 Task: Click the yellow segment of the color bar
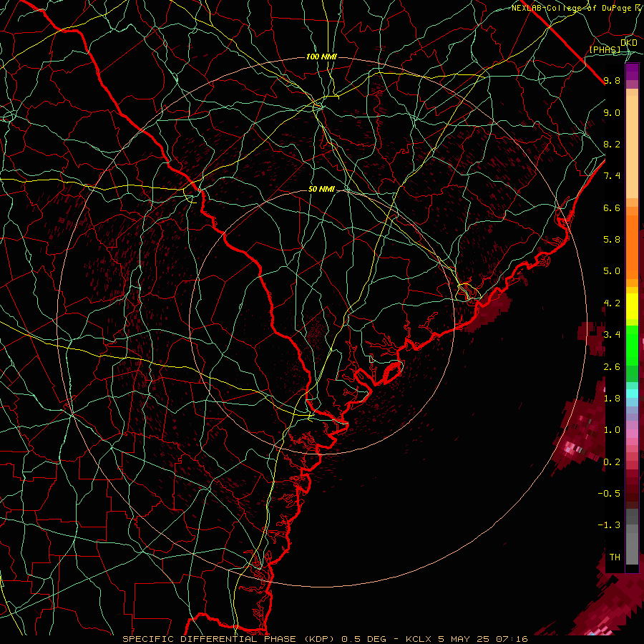[x=632, y=306]
